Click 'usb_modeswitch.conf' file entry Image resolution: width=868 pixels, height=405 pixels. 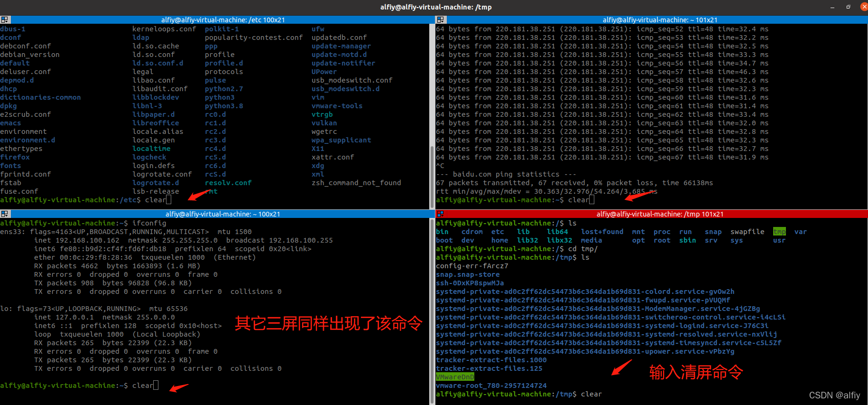coord(352,80)
